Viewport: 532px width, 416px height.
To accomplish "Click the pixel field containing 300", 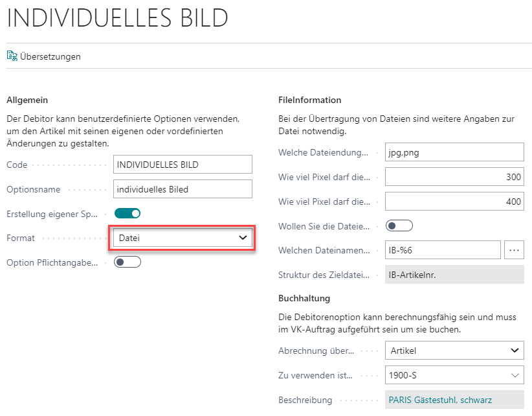I will pos(454,177).
